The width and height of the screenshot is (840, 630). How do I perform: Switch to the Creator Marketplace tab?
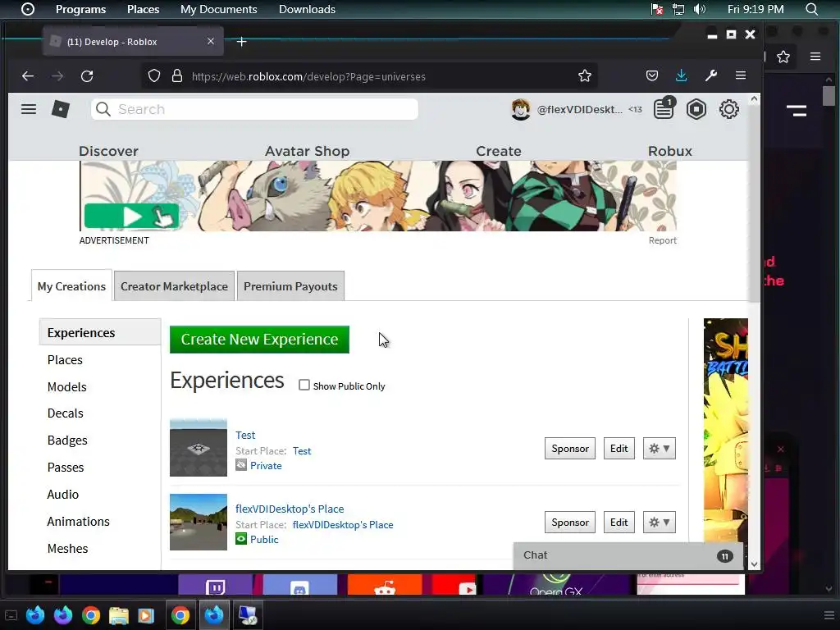pyautogui.click(x=174, y=286)
